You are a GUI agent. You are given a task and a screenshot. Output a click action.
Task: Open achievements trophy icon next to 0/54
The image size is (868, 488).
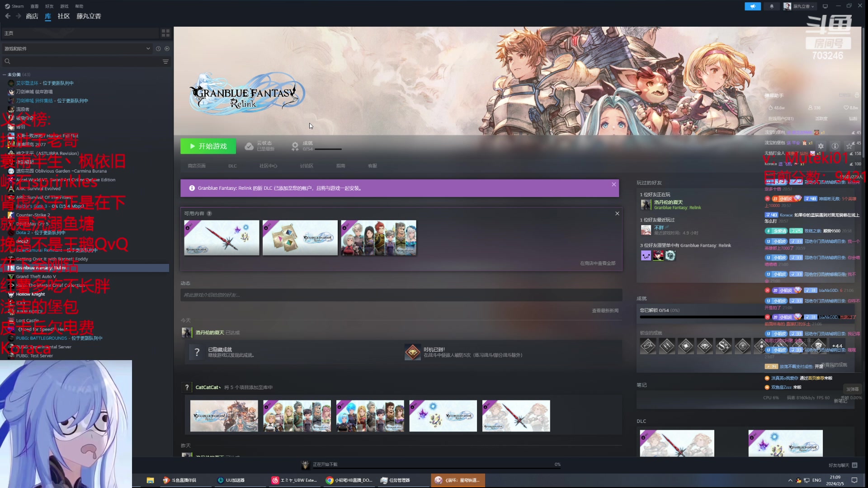(295, 146)
